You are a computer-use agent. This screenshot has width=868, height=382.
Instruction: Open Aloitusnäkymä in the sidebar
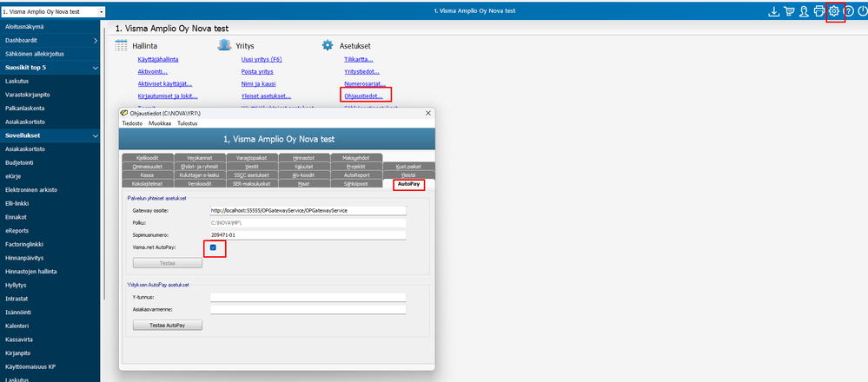coord(50,27)
